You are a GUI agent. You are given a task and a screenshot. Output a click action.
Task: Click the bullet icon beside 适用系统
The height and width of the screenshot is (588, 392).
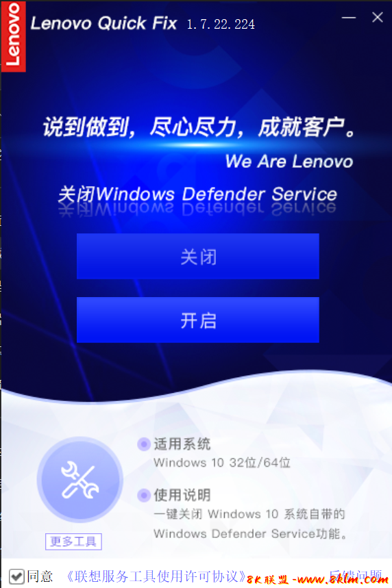click(143, 444)
